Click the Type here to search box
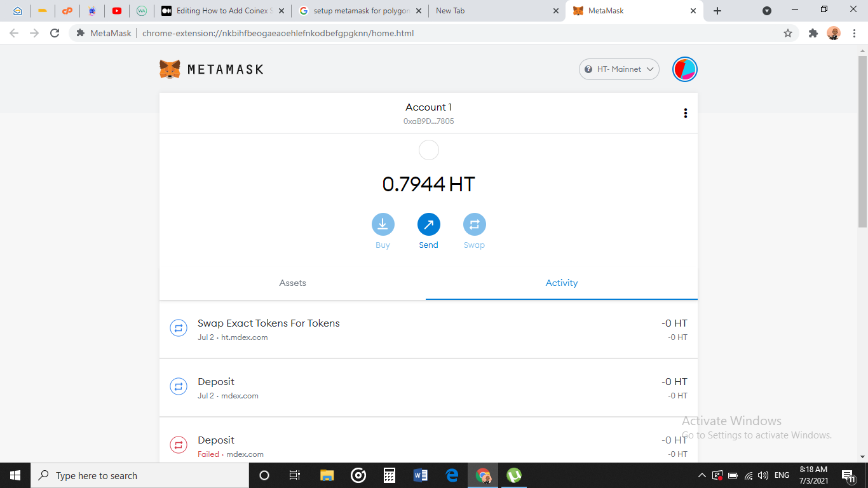Viewport: 868px width, 488px height. tap(140, 475)
